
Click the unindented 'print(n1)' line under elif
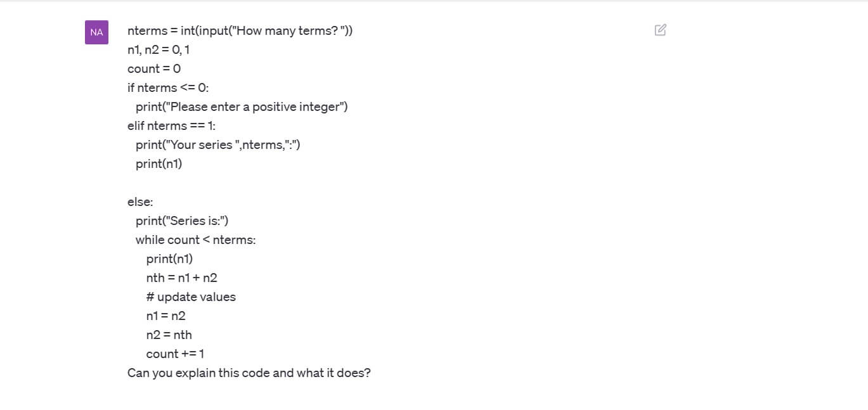pyautogui.click(x=159, y=163)
